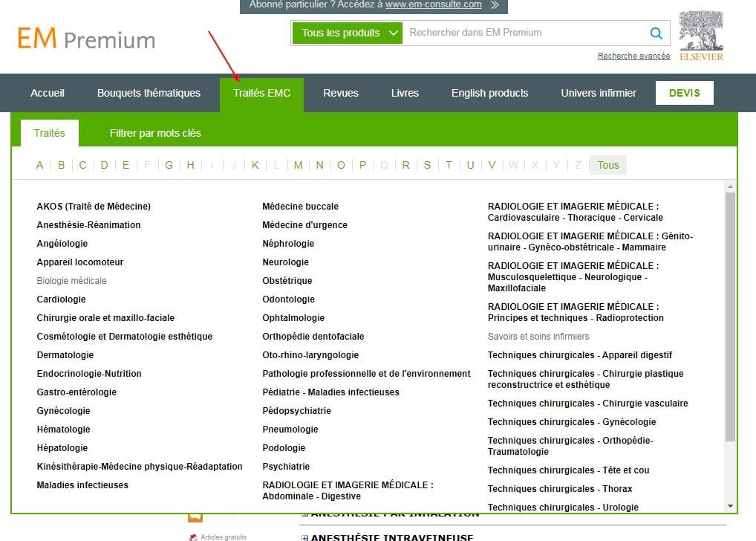Filter treatises by letter P

click(362, 165)
